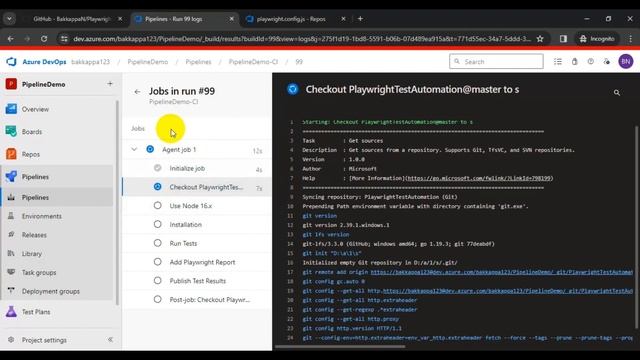Open user settings icon in header

(x=607, y=62)
